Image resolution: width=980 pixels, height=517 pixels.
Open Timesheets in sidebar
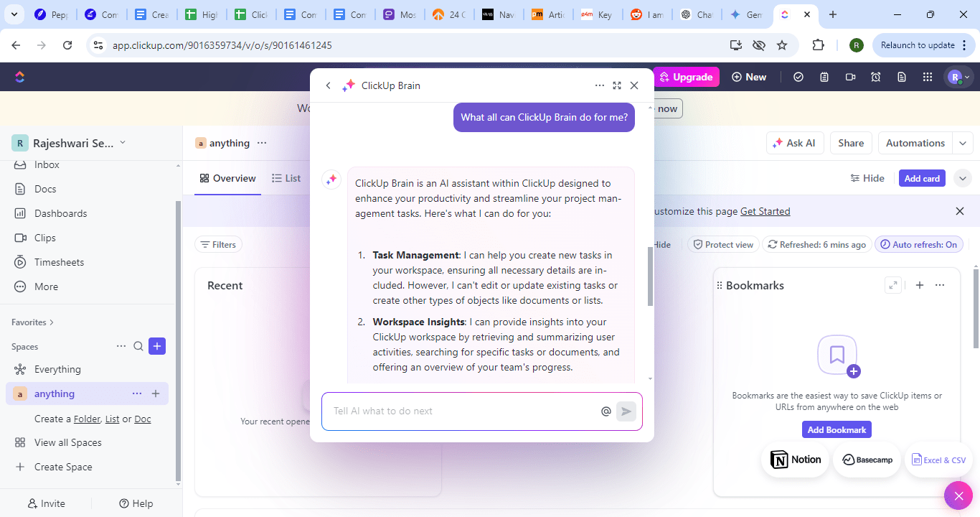(59, 262)
